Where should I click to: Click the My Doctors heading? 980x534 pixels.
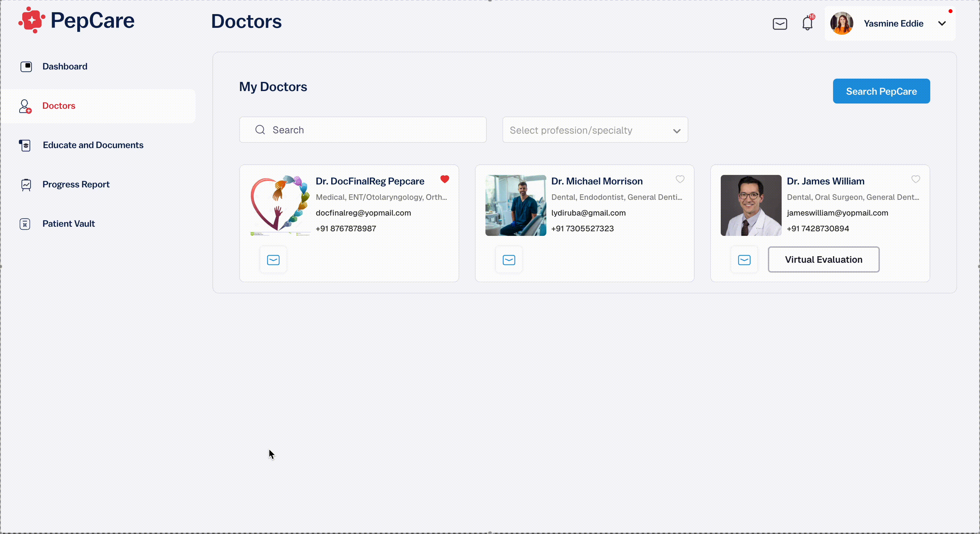click(273, 87)
